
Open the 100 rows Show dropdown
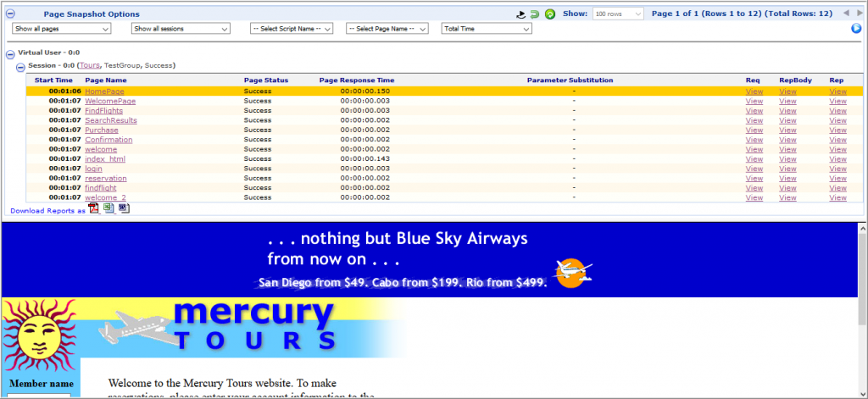[618, 14]
